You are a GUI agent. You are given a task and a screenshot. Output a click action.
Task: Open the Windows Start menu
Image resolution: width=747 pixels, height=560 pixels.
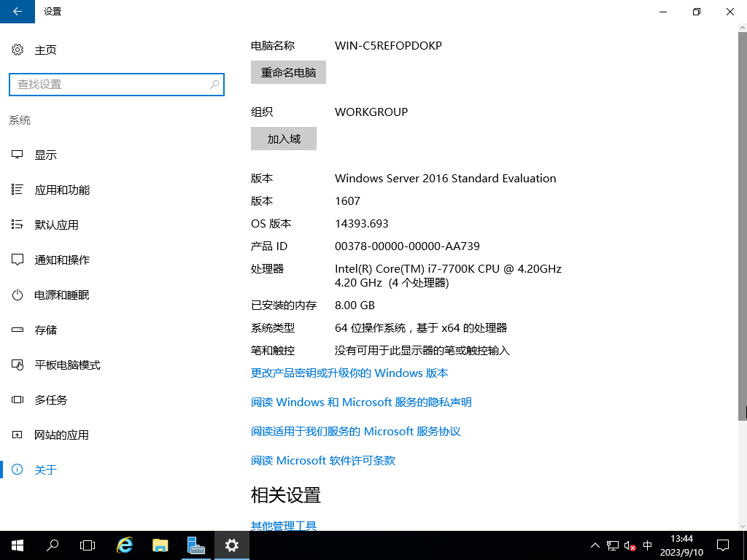click(x=18, y=545)
